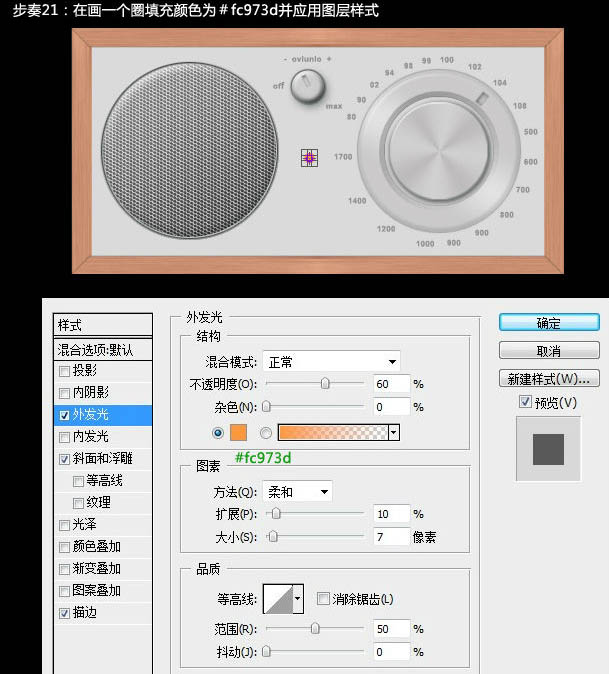The width and height of the screenshot is (609, 674).
Task: Click the 结构 structure section heading
Action: [x=208, y=336]
